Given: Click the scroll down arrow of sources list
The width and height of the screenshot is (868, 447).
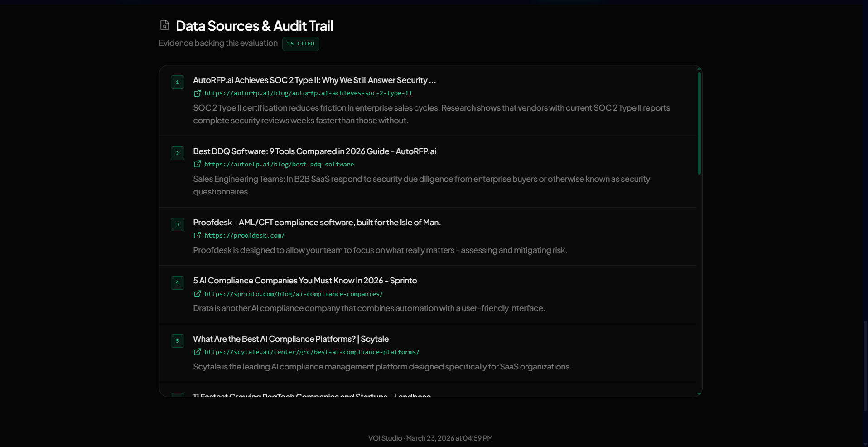Looking at the screenshot, I should [x=699, y=394].
